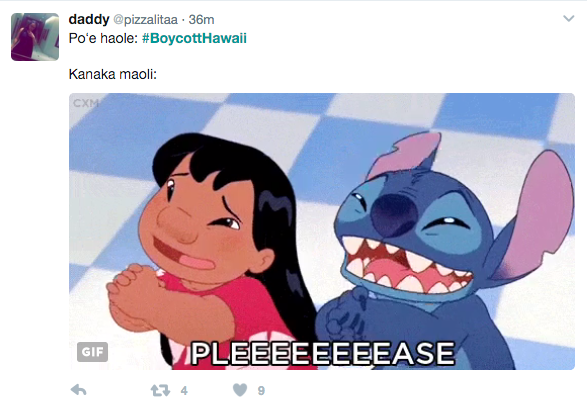Open the tweet permalink via "36m" timestamp
587x408 pixels.
(201, 19)
